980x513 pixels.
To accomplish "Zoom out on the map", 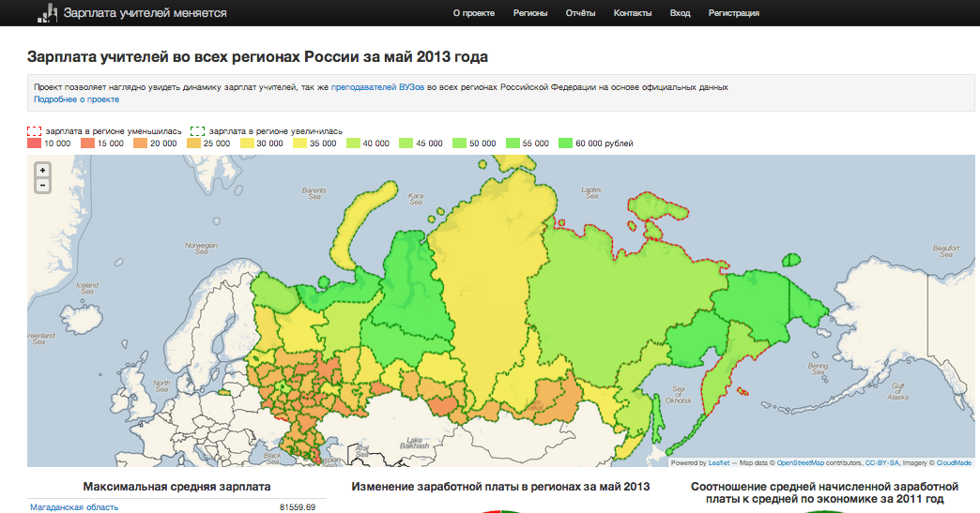I will (42, 186).
